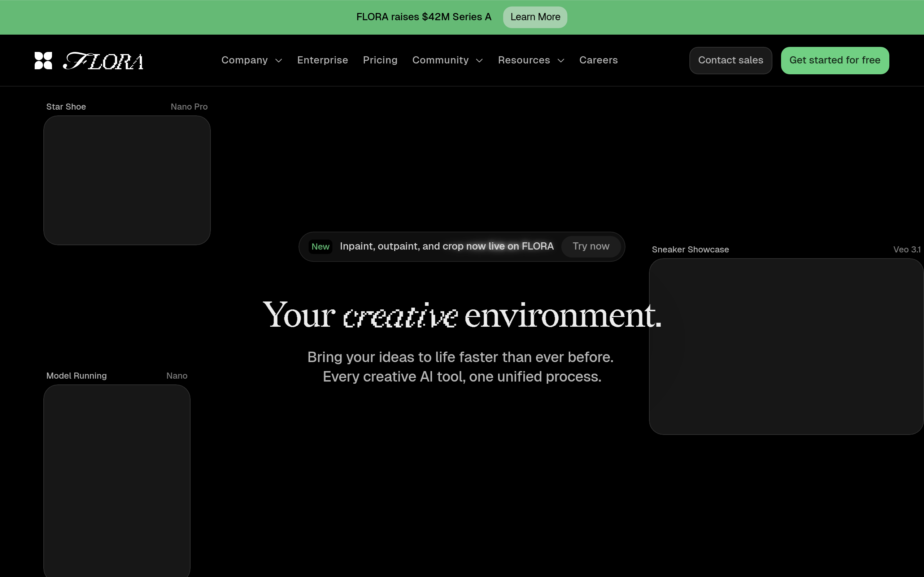Expand the Resources dropdown chevron

pyautogui.click(x=561, y=61)
